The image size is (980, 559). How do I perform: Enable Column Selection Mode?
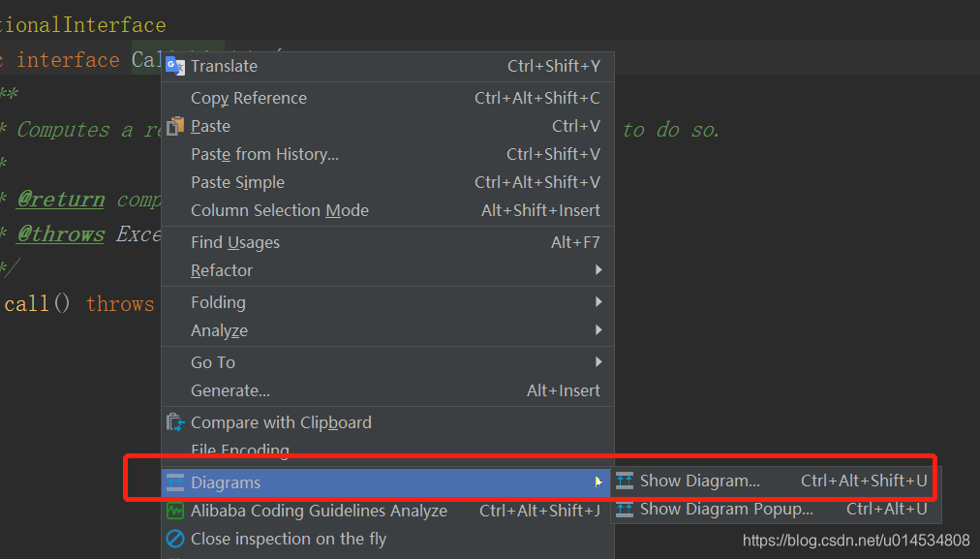(x=387, y=211)
